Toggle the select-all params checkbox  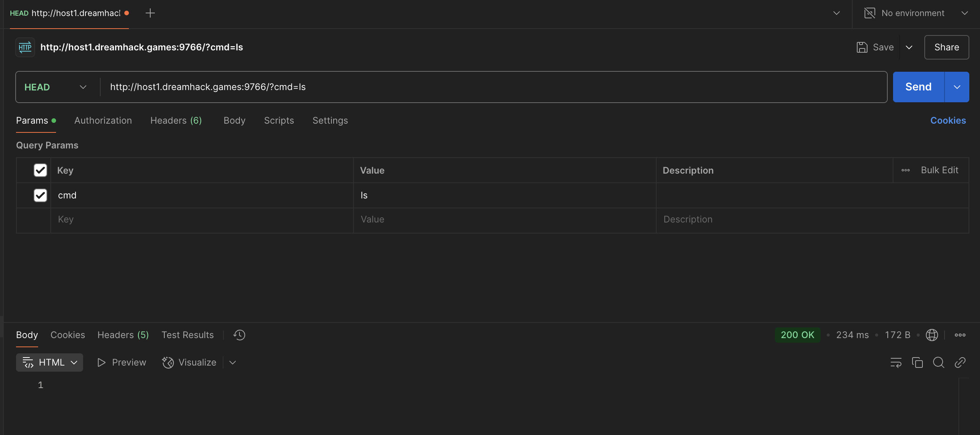point(40,170)
